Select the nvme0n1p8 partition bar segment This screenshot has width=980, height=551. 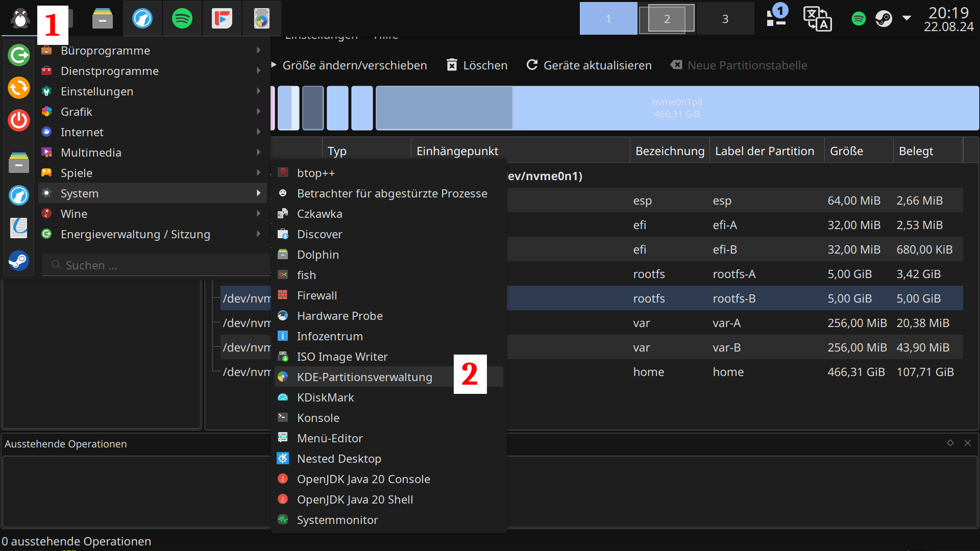(x=677, y=108)
